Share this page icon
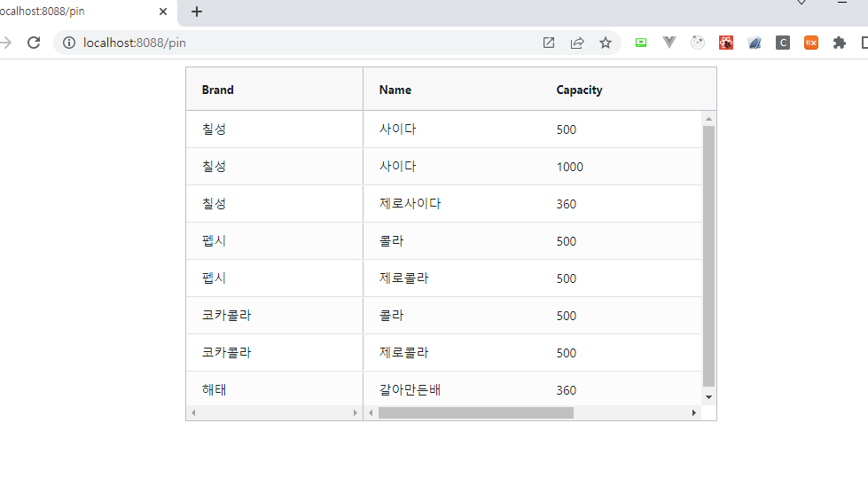Viewport: 868px width, 478px height. [577, 43]
